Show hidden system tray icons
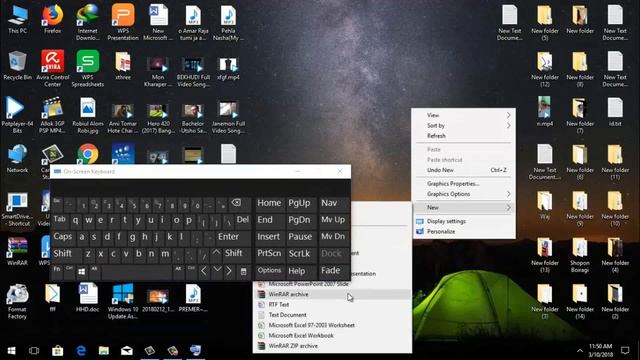 tap(580, 351)
